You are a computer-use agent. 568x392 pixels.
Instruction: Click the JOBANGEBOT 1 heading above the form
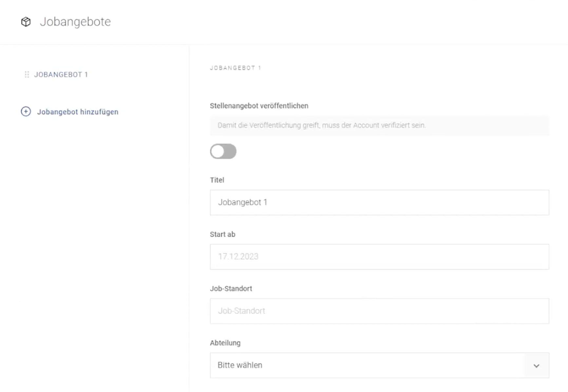click(x=236, y=68)
